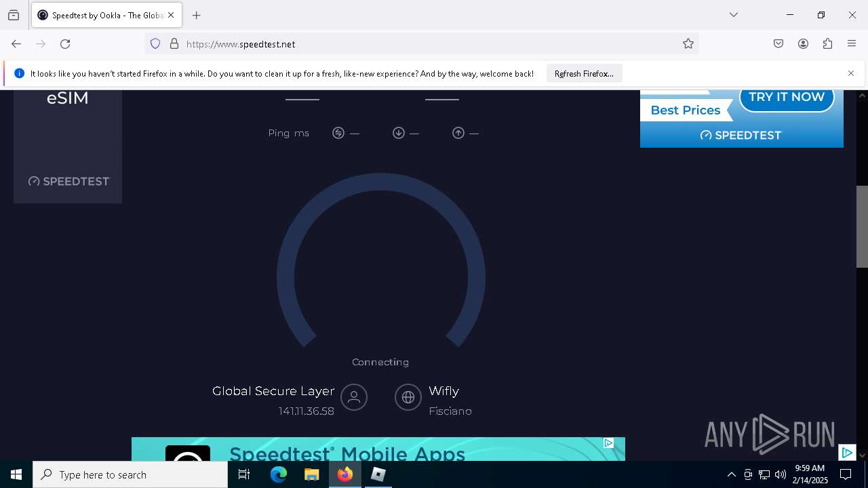Viewport: 868px width, 488px height.
Task: Click the TRY IT NOW ad button
Action: (787, 97)
